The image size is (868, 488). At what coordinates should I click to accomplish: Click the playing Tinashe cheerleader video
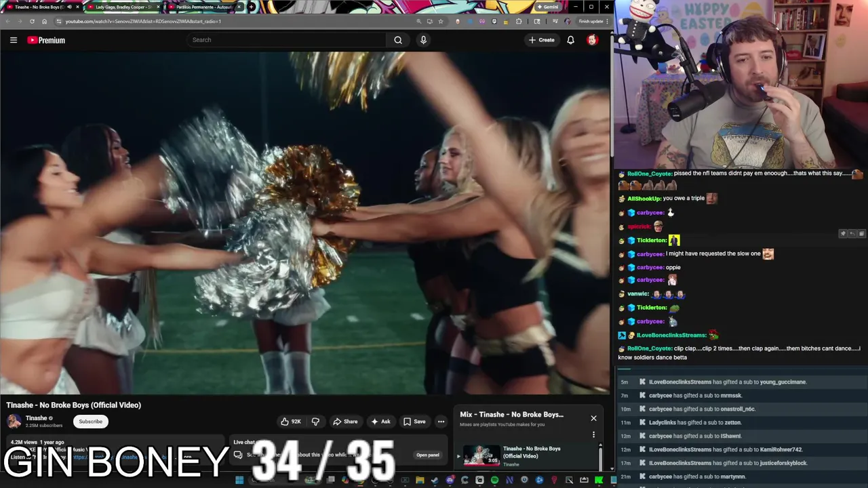pos(304,222)
